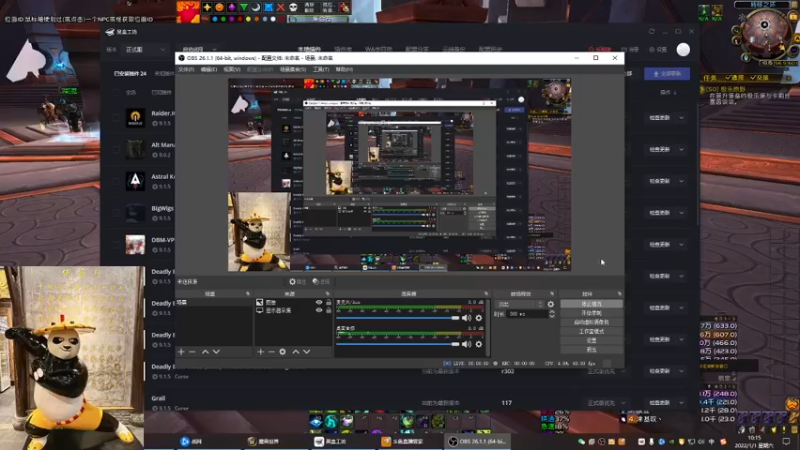Hide the image source via eye icon
Viewport: 800px width, 450px height.
pyautogui.click(x=319, y=303)
